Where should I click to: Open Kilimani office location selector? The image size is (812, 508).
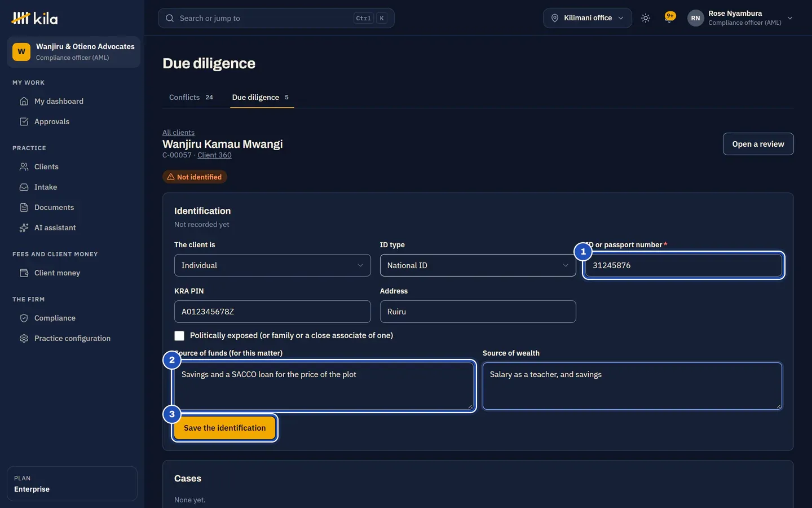click(x=587, y=18)
